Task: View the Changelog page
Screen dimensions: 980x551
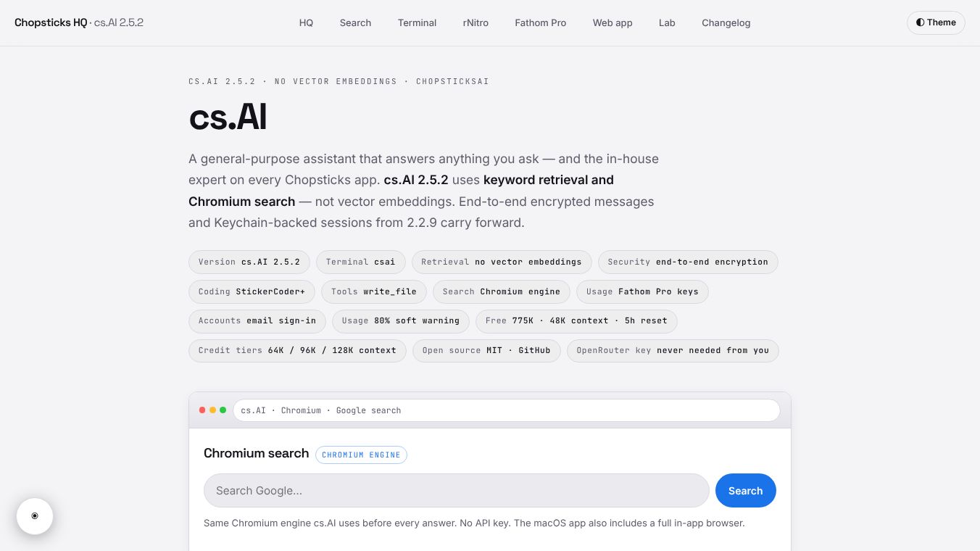Action: [726, 22]
